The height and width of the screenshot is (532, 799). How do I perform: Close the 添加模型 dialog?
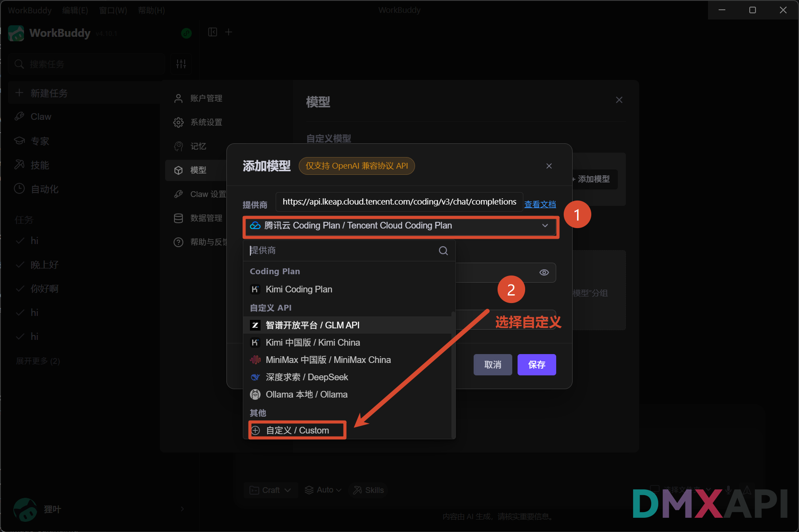pos(549,166)
